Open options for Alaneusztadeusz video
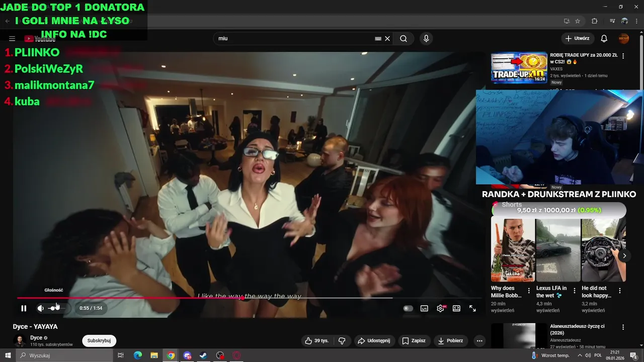This screenshot has height=362, width=644. 623,327
